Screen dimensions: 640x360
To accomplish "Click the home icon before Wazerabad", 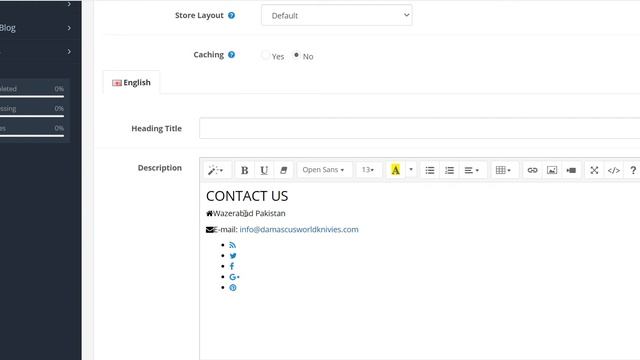I will [209, 213].
